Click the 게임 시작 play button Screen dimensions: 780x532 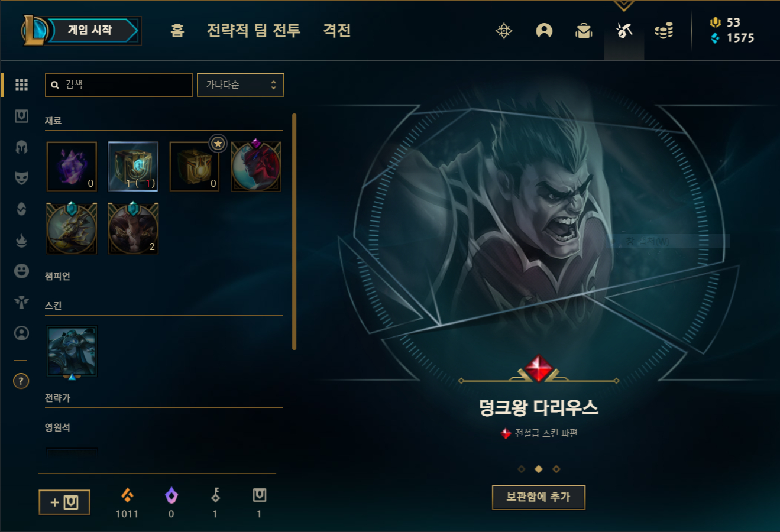click(90, 30)
